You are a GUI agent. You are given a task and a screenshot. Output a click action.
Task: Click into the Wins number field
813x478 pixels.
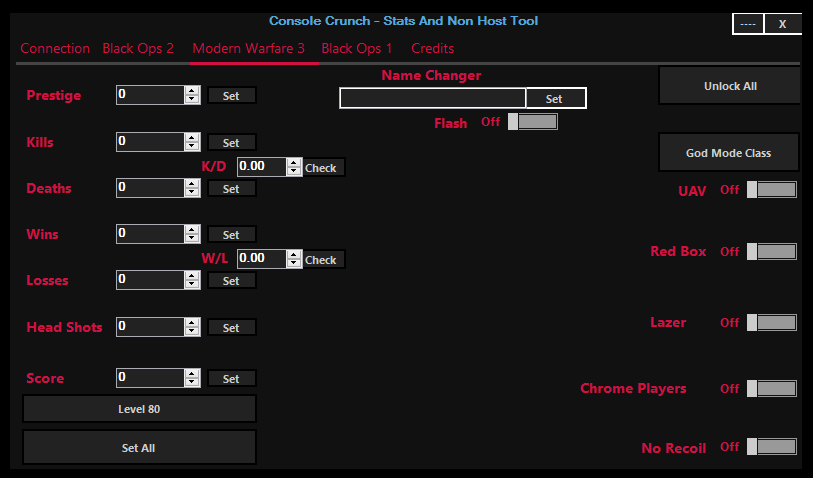pyautogui.click(x=150, y=234)
